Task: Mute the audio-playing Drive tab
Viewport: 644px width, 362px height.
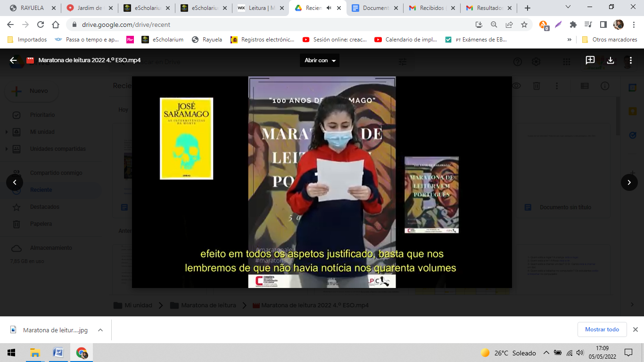Action: coord(329,8)
